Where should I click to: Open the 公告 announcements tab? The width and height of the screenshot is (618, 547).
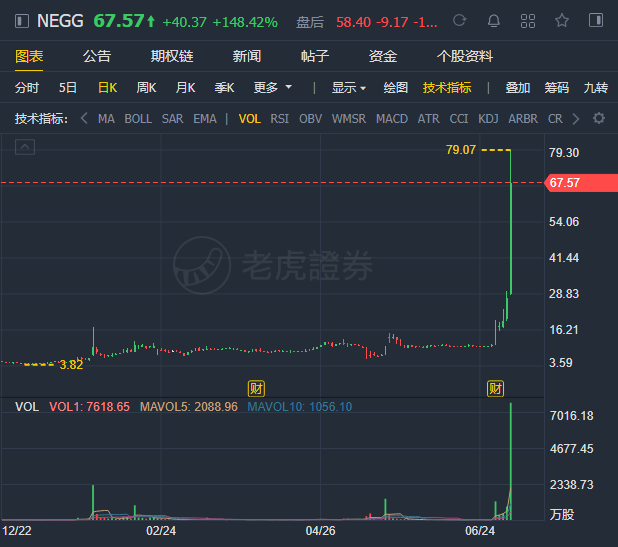pos(97,56)
